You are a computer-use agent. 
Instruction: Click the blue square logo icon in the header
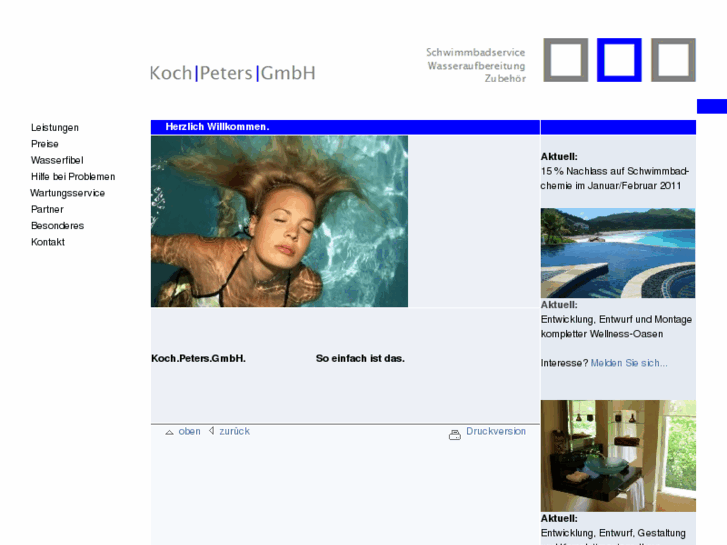(x=619, y=60)
